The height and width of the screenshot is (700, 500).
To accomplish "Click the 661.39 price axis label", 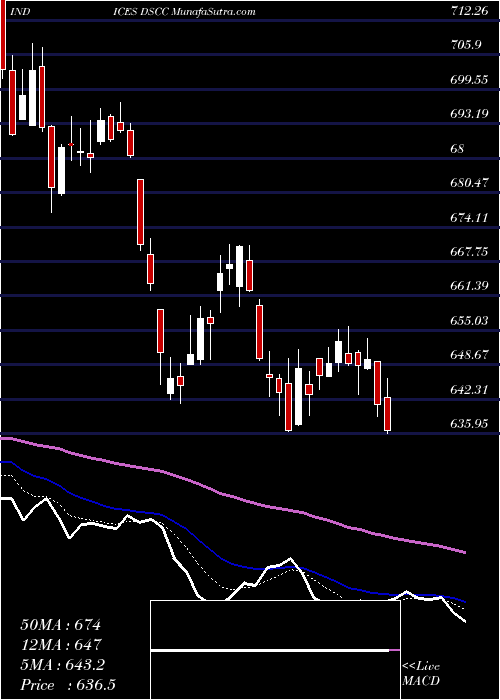I will coord(468,286).
